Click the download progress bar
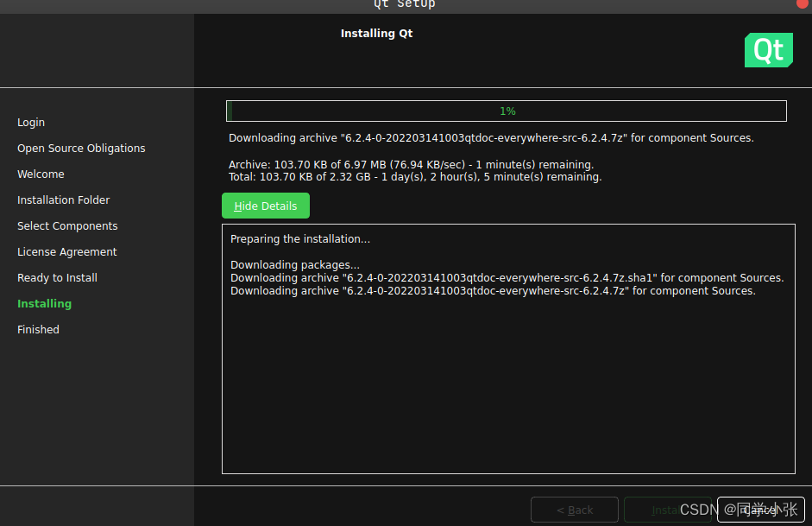This screenshot has width=812, height=526. click(x=507, y=111)
